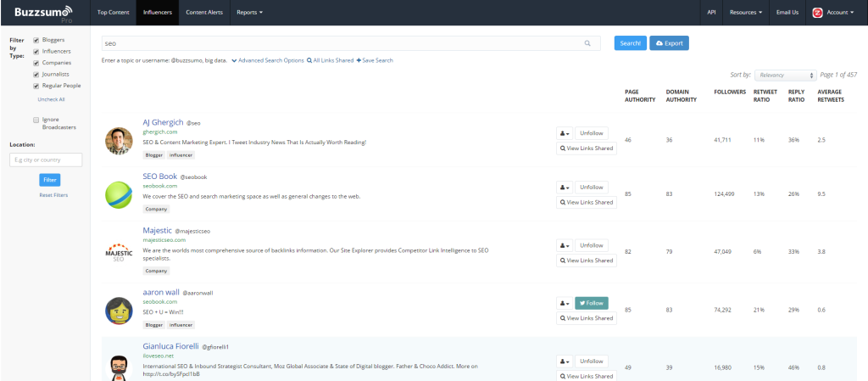Open AJ Ghergich name link
Viewport: 868px width, 381px height.
click(163, 122)
